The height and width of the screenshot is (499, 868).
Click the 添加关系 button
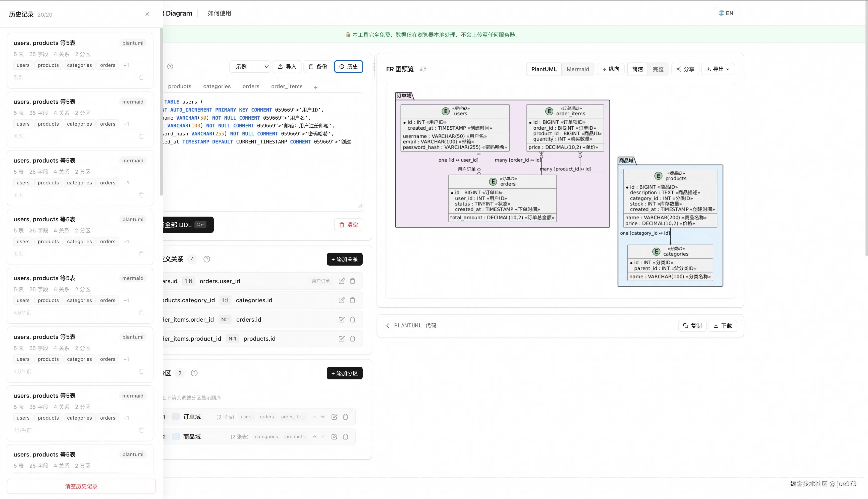pyautogui.click(x=344, y=259)
